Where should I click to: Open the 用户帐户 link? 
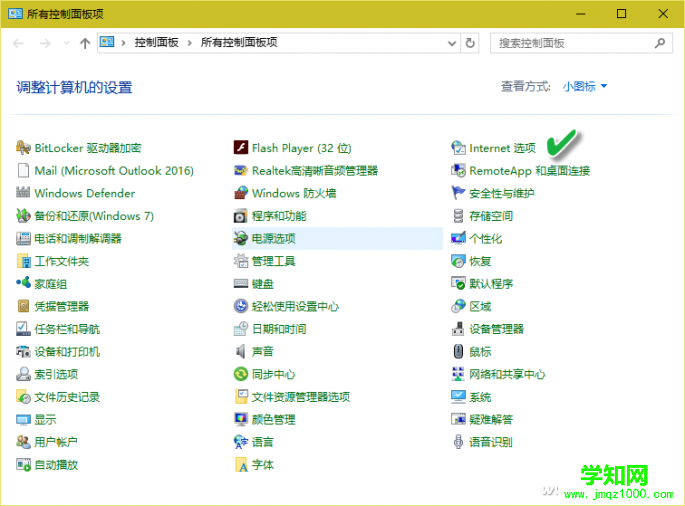click(56, 442)
